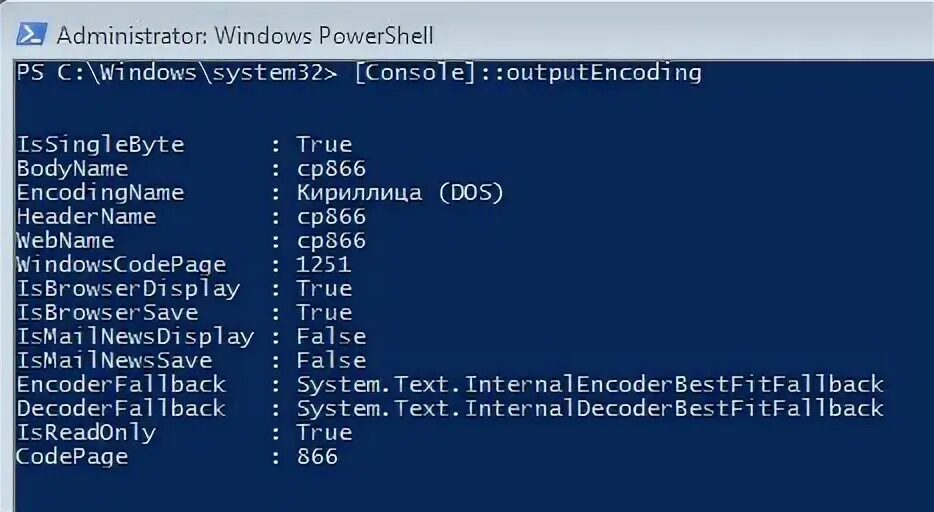Image resolution: width=934 pixels, height=512 pixels.
Task: Click the IsMailNewsSave property name
Action: [114, 360]
